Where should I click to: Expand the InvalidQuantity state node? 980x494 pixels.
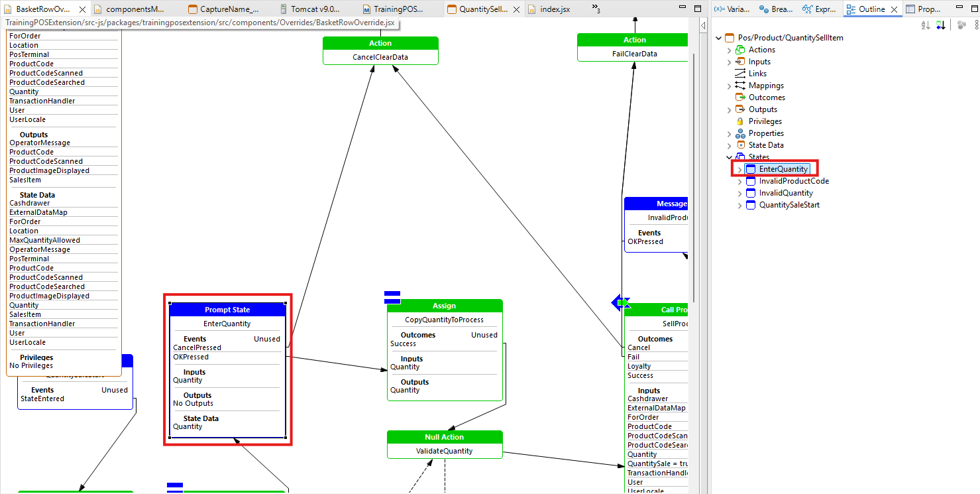[740, 193]
